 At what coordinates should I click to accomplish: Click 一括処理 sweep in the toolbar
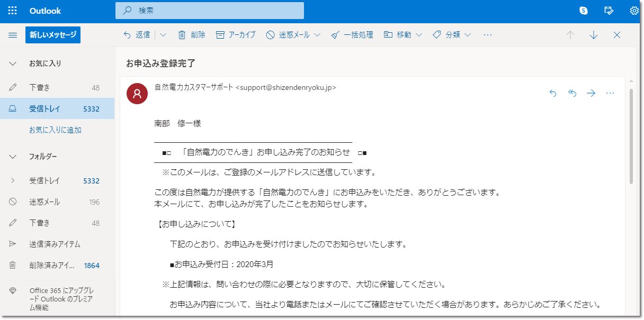352,35
